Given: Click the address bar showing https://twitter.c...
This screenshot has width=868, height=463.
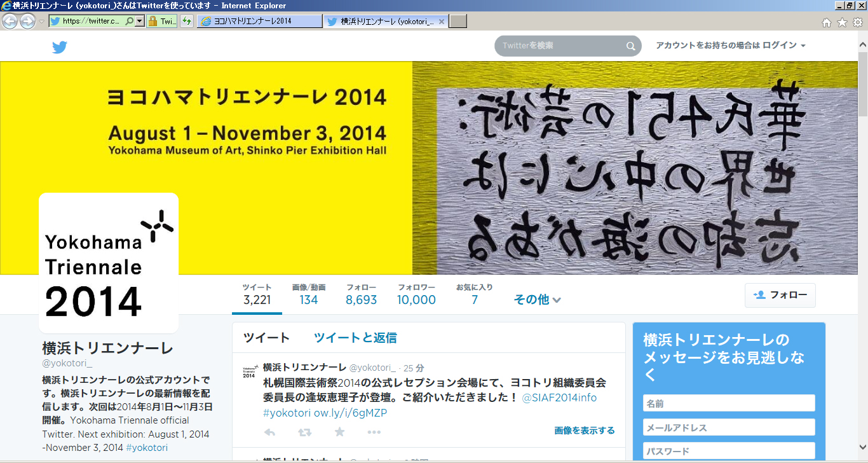Looking at the screenshot, I should (92, 21).
